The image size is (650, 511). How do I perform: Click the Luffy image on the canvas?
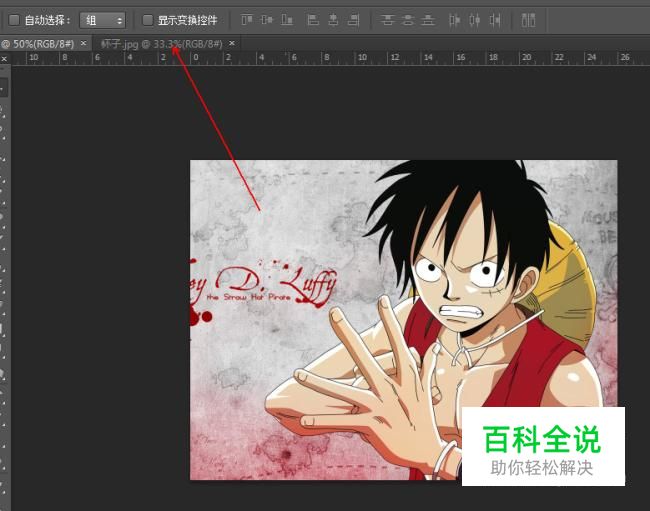pyautogui.click(x=403, y=320)
